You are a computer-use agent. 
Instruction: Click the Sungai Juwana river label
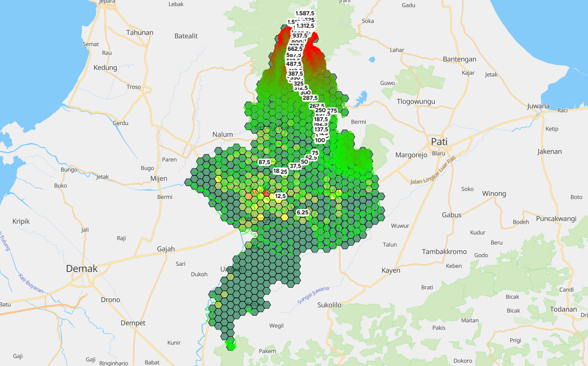tap(313, 295)
